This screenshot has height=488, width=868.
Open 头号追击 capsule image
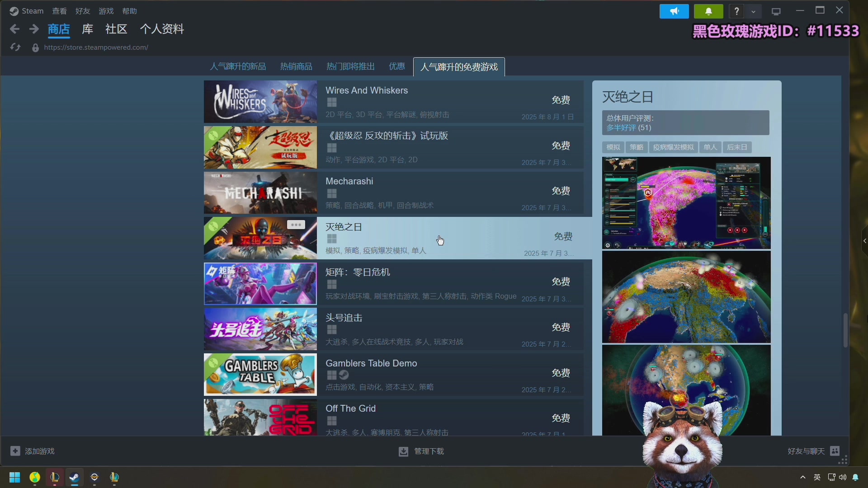click(x=260, y=329)
